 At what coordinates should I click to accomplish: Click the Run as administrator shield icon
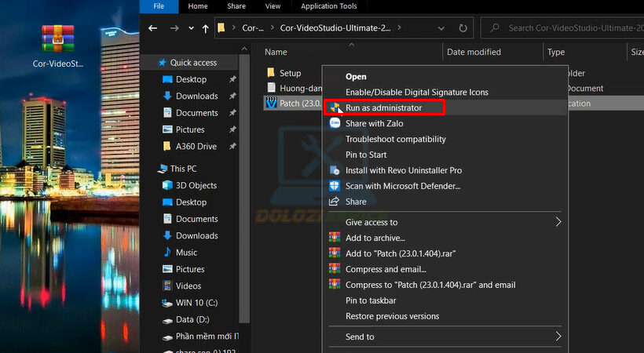coord(335,107)
